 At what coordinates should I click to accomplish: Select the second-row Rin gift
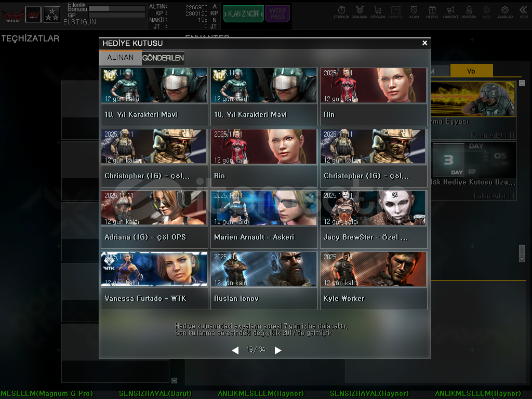pos(264,158)
